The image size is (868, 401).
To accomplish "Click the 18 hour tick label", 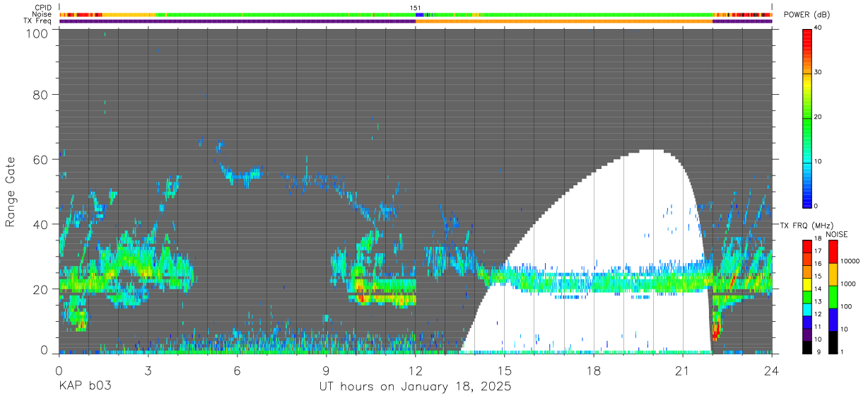I will pos(594,371).
